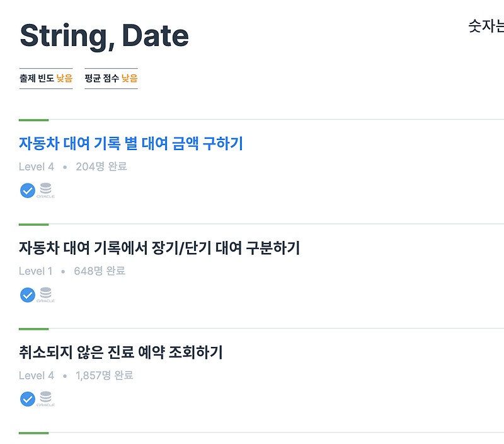Select the Oracle icon below the 장기/단기 problem

tap(44, 294)
